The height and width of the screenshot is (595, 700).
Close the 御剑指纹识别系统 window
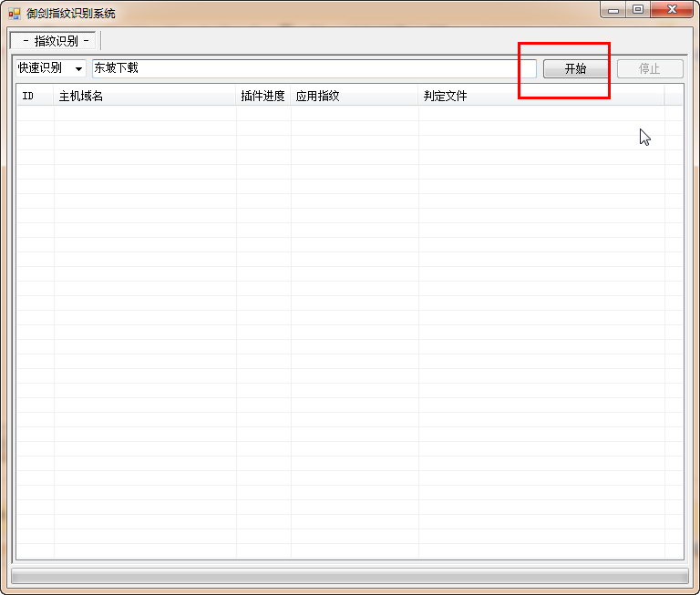point(672,9)
